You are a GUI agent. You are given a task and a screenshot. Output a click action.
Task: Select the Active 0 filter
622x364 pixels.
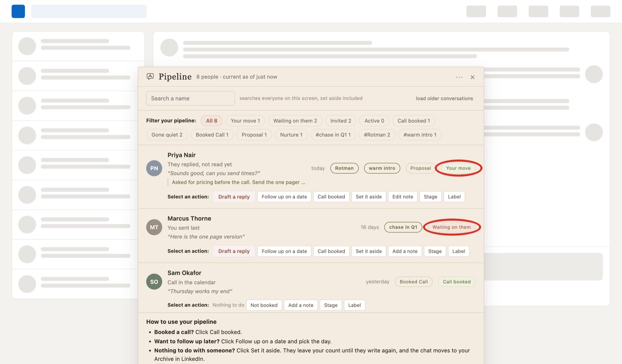pos(374,121)
